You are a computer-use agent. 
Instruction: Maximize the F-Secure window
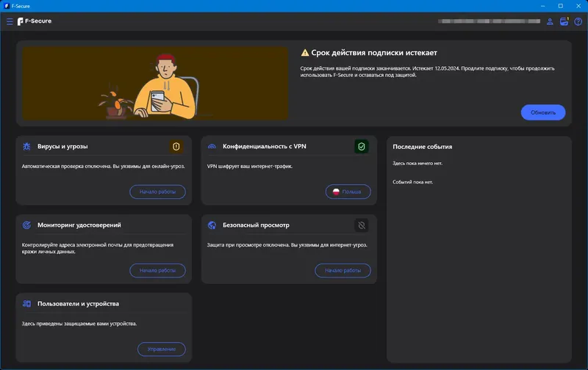[561, 6]
